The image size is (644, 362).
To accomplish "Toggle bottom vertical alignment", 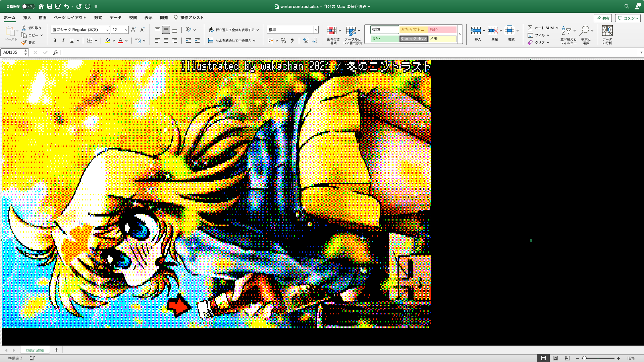I will [x=175, y=30].
